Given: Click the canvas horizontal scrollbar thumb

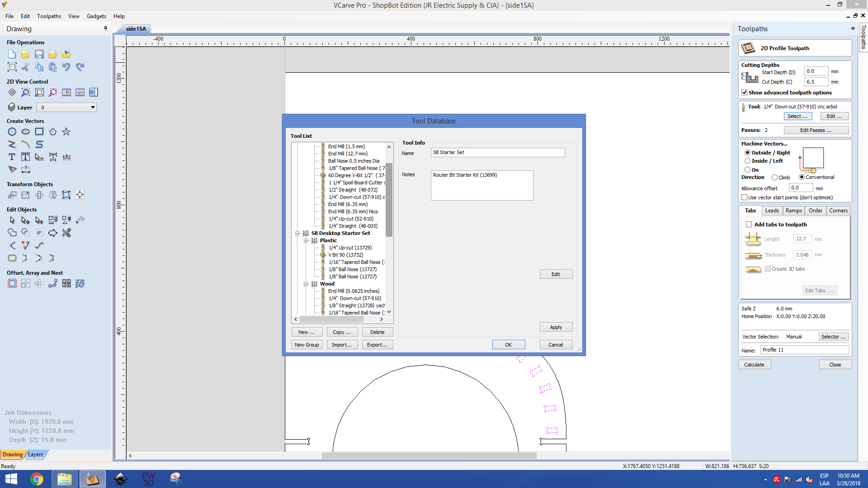Looking at the screenshot, I should (429, 456).
